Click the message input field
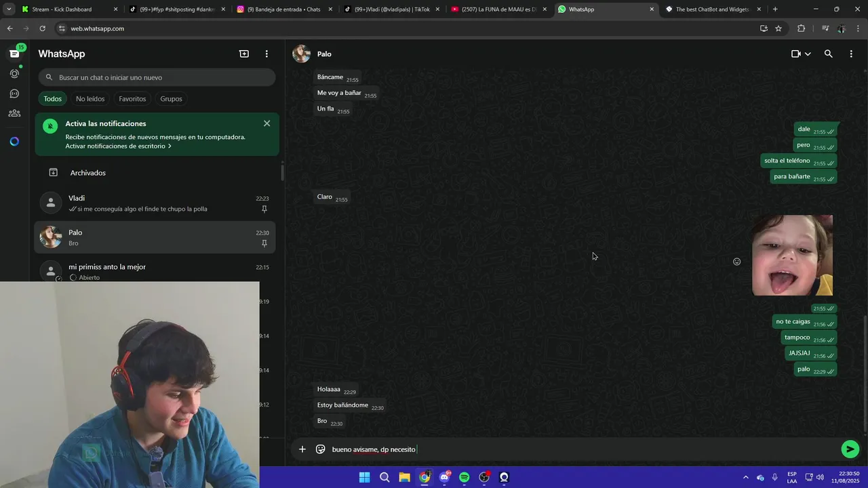The image size is (868, 488). 583,449
